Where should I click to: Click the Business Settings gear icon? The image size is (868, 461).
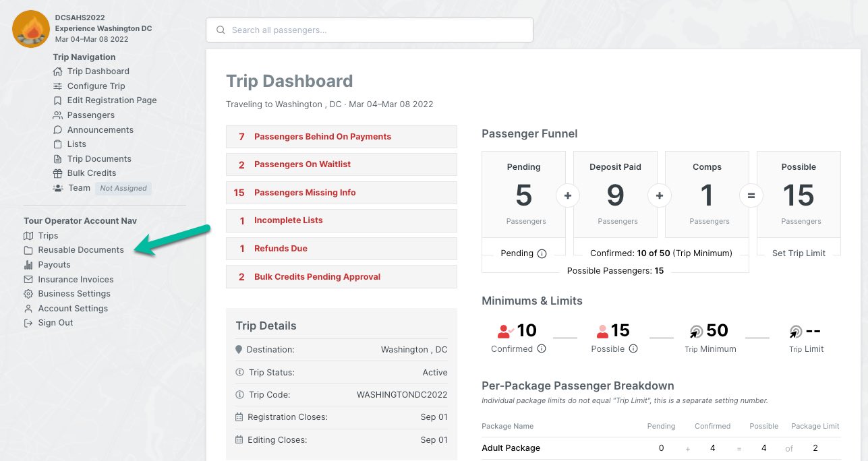coord(28,294)
